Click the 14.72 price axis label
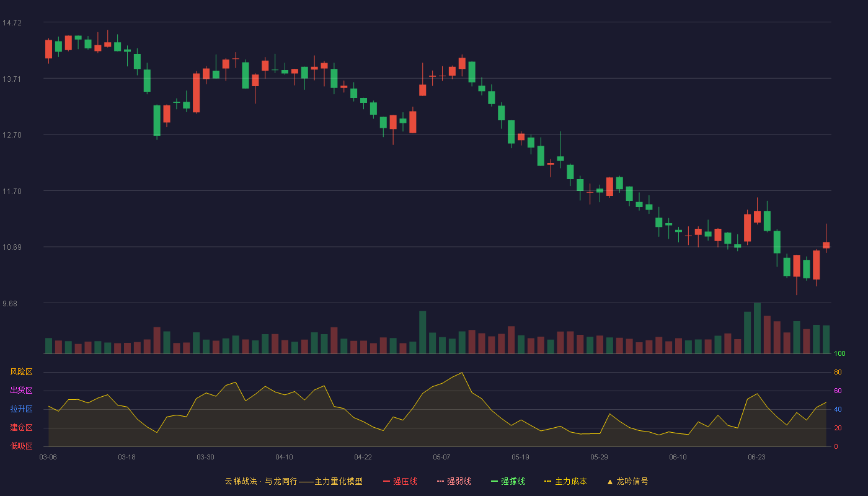 pyautogui.click(x=12, y=23)
